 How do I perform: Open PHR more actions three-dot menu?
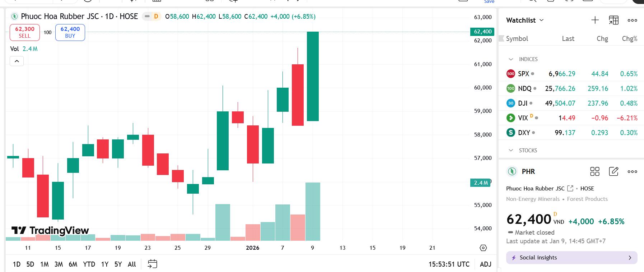tap(632, 172)
